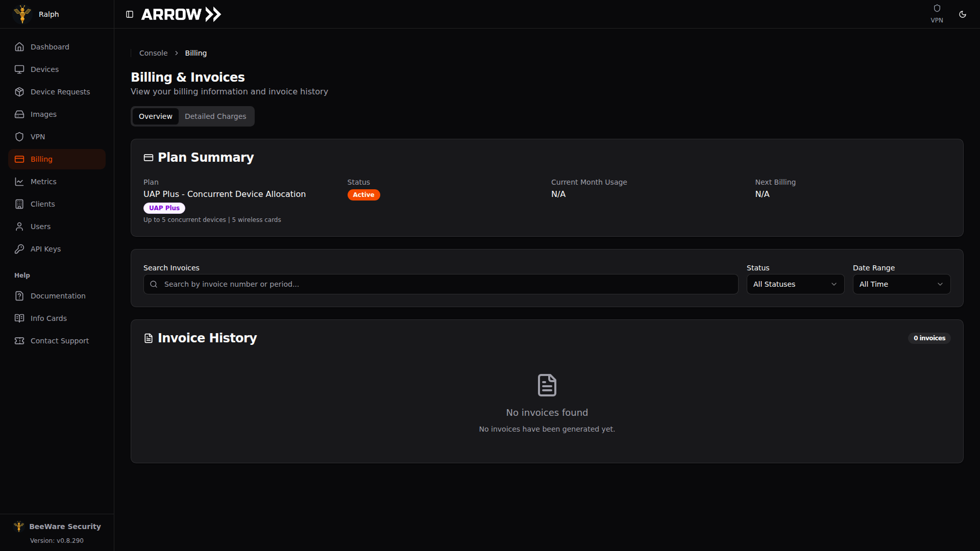The height and width of the screenshot is (551, 980).
Task: Click the 0 invoices badge
Action: tap(929, 338)
